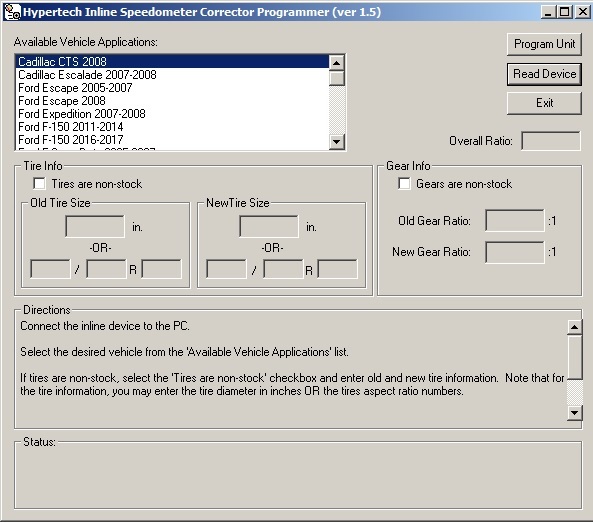
Task: Click the Directions scrollbar thumb
Action: (574, 357)
